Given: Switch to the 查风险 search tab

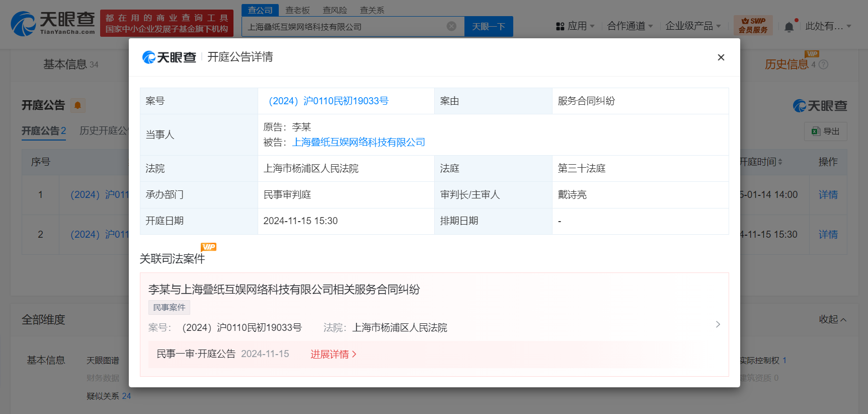Looking at the screenshot, I should pyautogui.click(x=335, y=10).
